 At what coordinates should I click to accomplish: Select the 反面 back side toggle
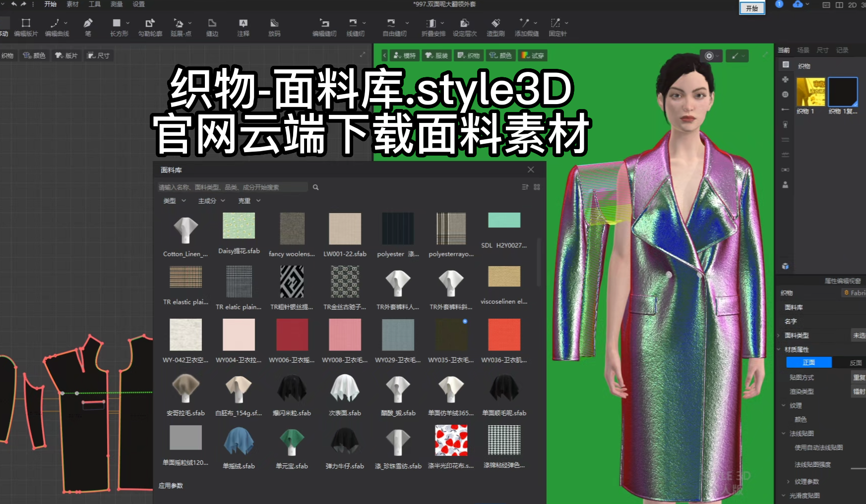click(856, 363)
